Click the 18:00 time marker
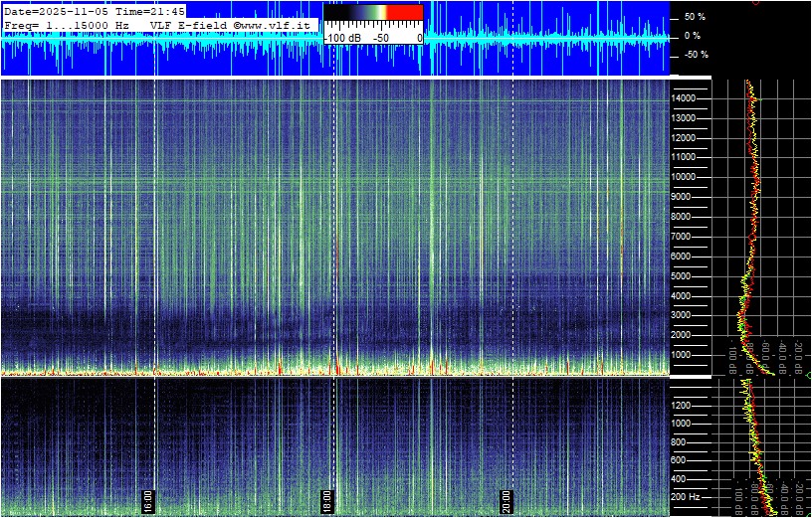 326,498
